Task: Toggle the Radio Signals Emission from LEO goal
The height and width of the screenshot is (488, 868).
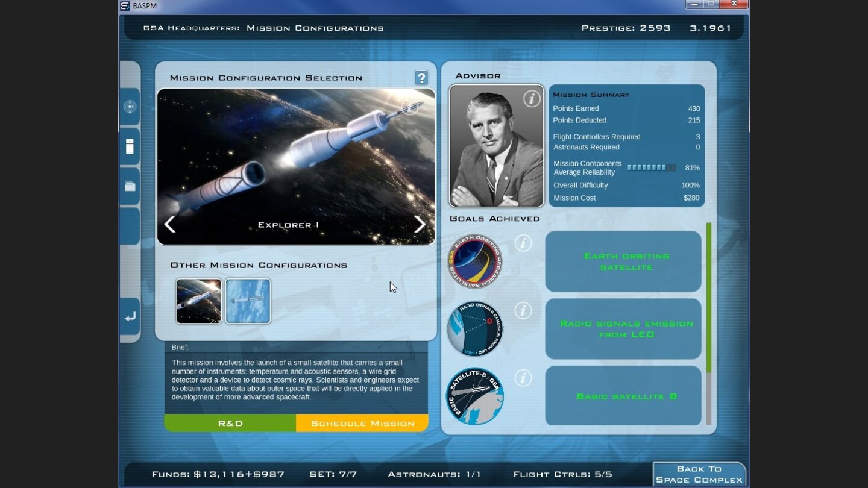Action: coord(623,328)
